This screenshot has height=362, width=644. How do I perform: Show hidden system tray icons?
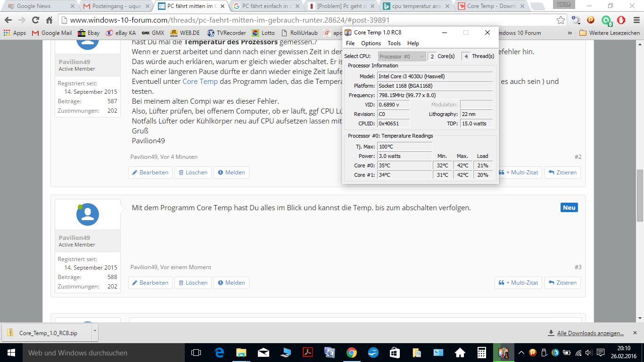[x=521, y=353]
